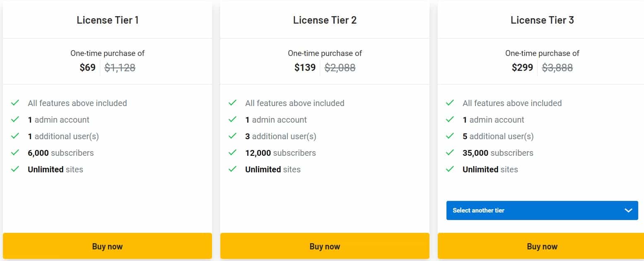Viewport: 644px width, 261px height.
Task: Click the $69 price in Tier 1
Action: click(87, 67)
